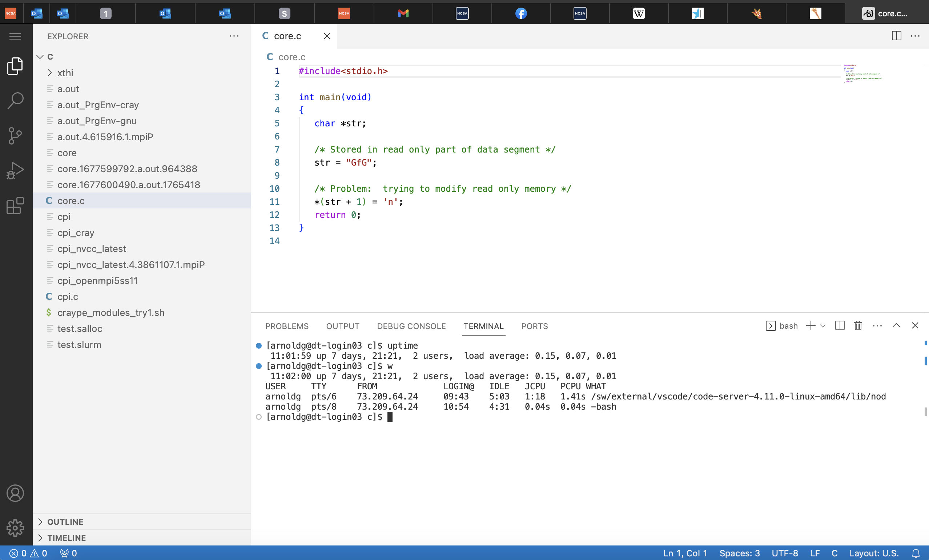Open the Manage settings gear

point(15,528)
